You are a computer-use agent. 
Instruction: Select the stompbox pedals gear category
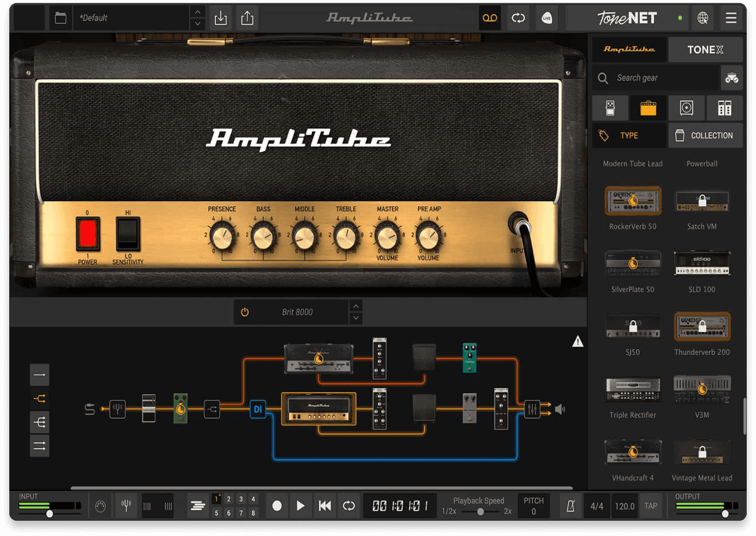point(610,108)
